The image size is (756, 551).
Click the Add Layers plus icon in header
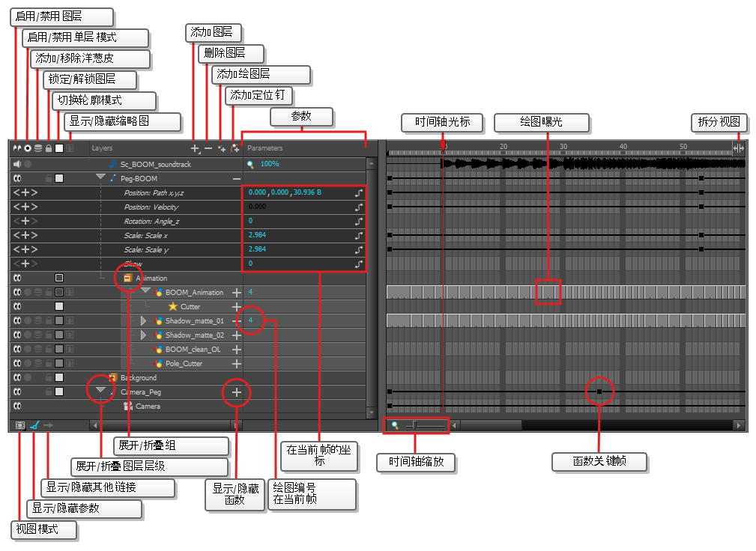(195, 148)
